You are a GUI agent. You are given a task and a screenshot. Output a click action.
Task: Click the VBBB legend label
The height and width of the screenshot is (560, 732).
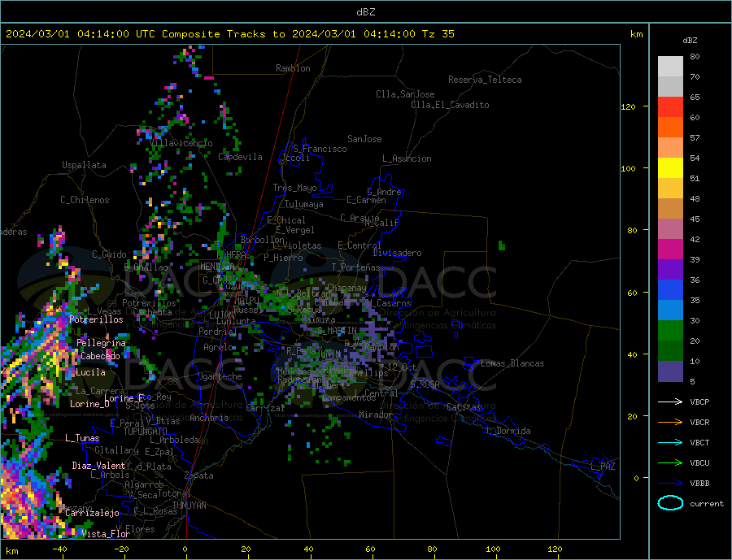(699, 484)
